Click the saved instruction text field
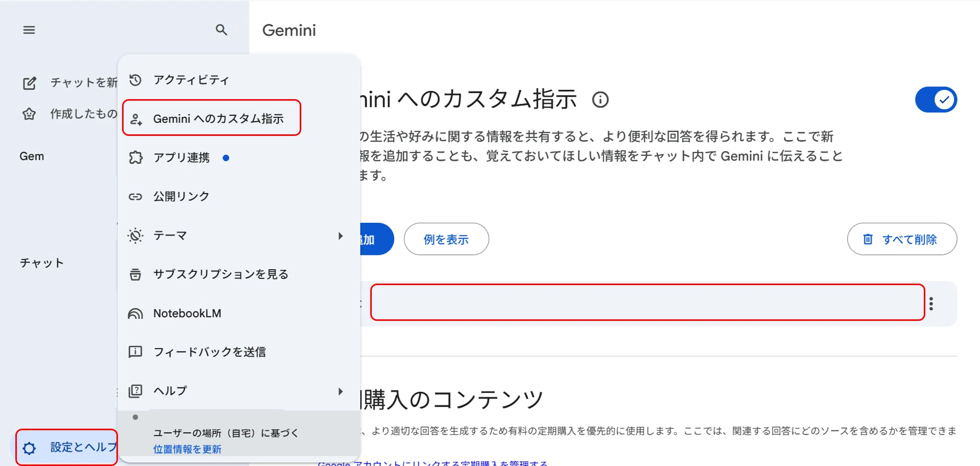The width and height of the screenshot is (980, 466). (648, 302)
